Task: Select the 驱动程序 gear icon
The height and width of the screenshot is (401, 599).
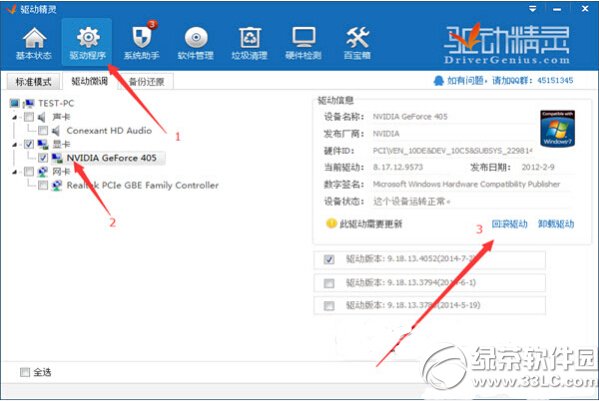Action: point(87,37)
